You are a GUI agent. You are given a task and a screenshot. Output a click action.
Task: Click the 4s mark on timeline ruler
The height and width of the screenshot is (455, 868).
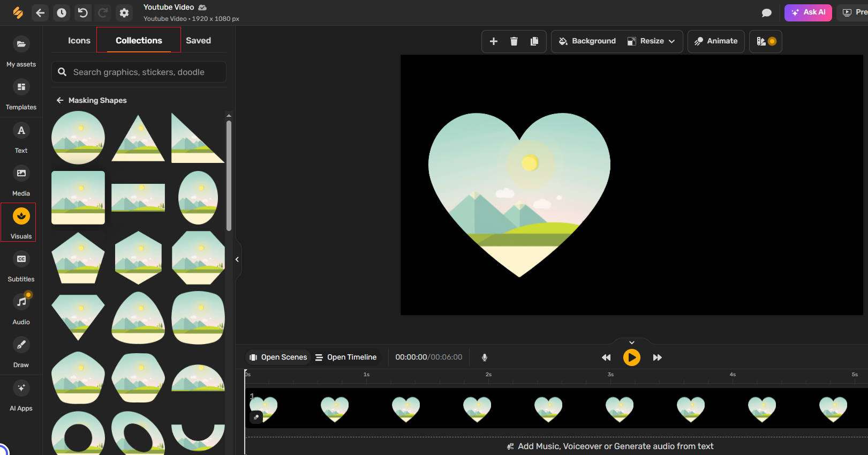click(x=733, y=375)
